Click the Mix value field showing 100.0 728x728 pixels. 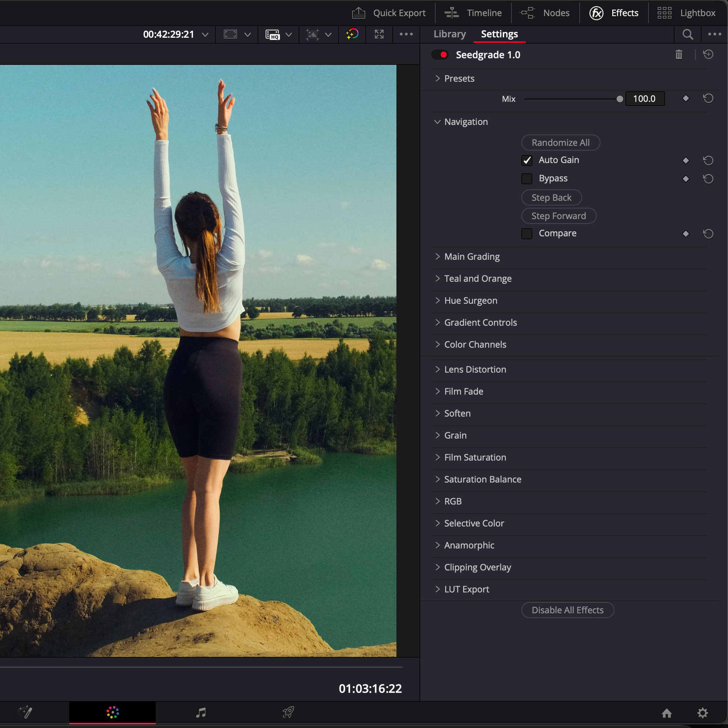645,99
